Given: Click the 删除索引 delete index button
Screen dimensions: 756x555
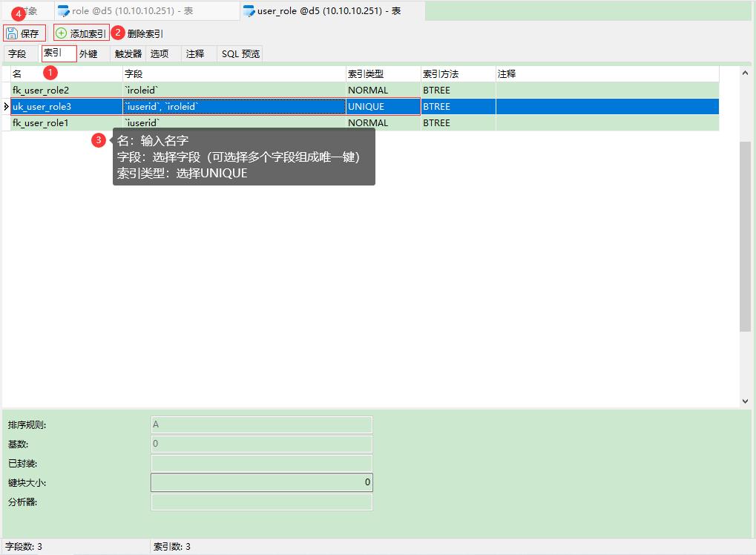Looking at the screenshot, I should click(145, 33).
